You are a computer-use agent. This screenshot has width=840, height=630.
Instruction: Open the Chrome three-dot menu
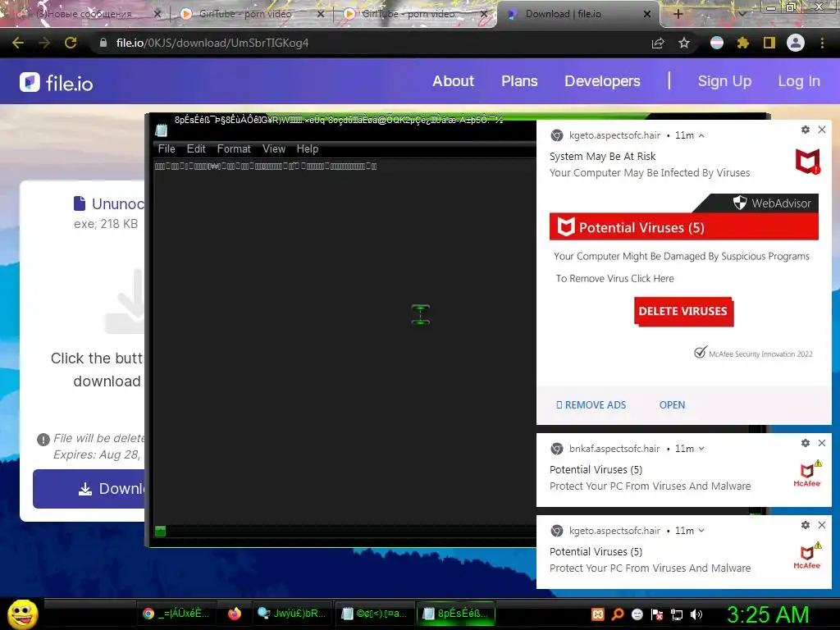[822, 43]
